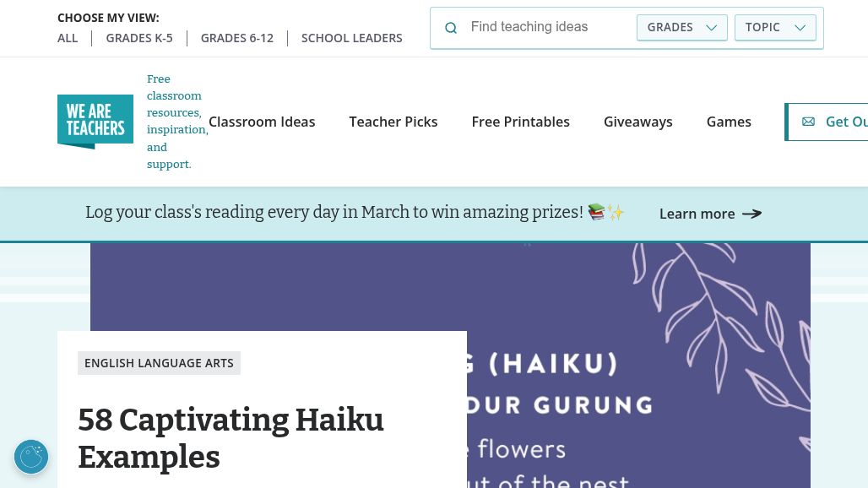
Task: Navigate to the Games section
Action: click(x=729, y=122)
